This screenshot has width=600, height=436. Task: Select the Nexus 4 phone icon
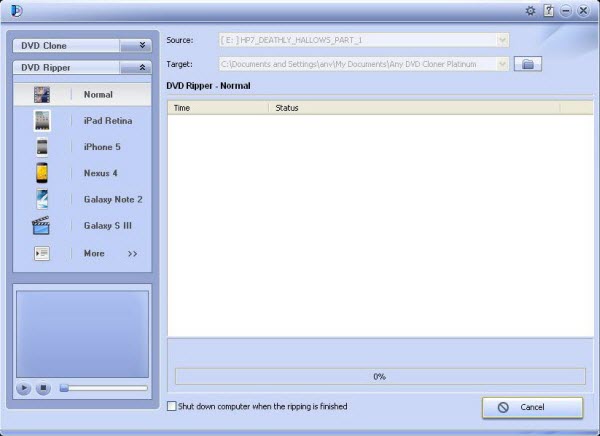click(x=42, y=173)
